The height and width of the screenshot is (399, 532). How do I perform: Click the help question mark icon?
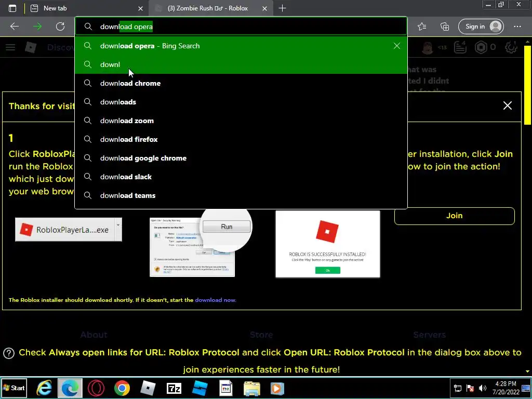coord(9,353)
